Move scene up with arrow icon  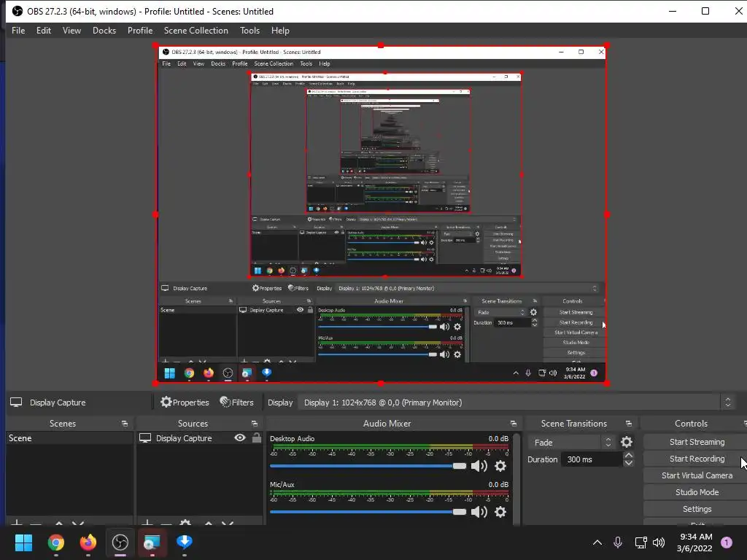coord(58,524)
